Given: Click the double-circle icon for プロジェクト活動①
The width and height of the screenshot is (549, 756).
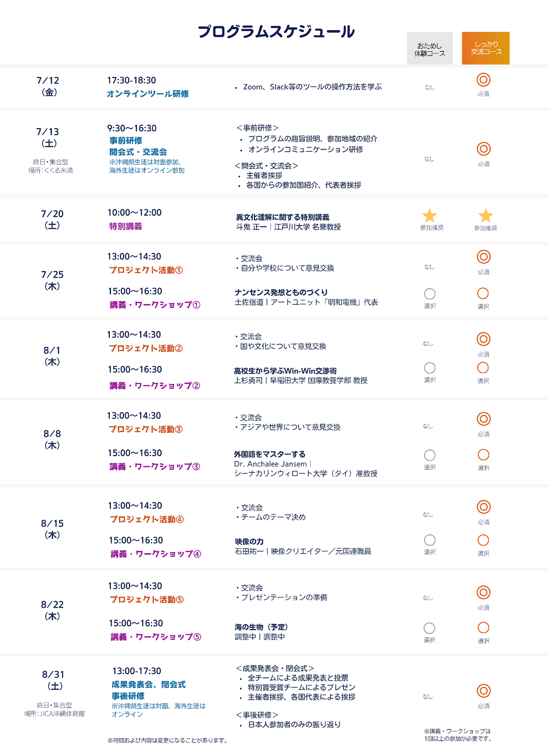Looking at the screenshot, I should pos(483,257).
